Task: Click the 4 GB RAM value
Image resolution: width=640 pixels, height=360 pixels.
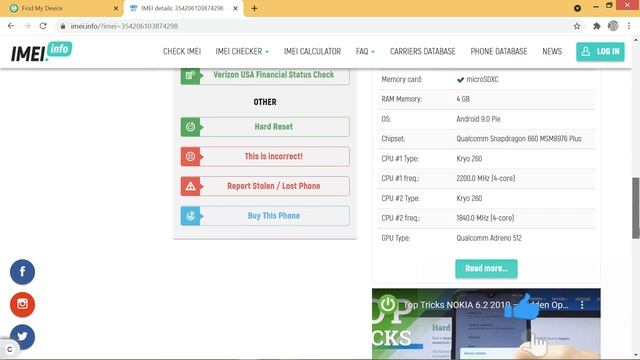Action: tap(463, 99)
